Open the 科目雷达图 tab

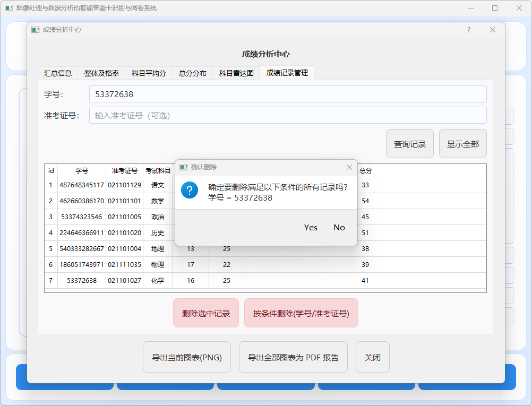click(x=236, y=73)
